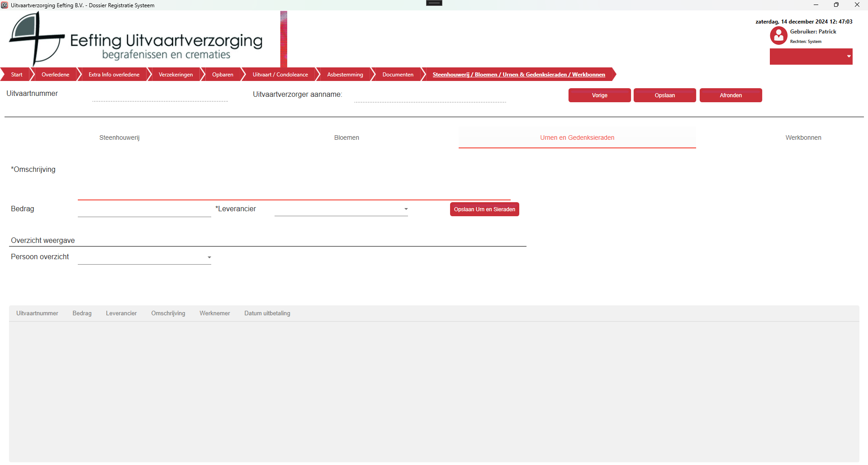The image size is (868, 465).
Task: Click the Opslaan button
Action: click(664, 95)
